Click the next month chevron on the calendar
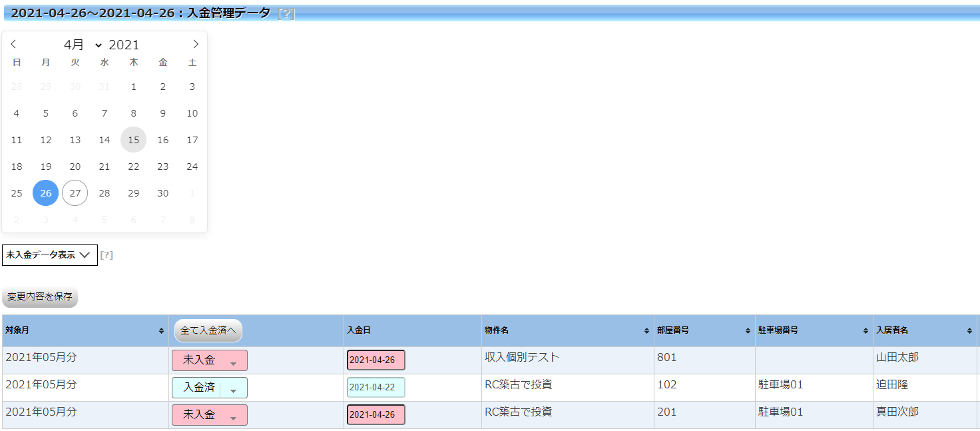Image resolution: width=980 pixels, height=431 pixels. [x=195, y=43]
